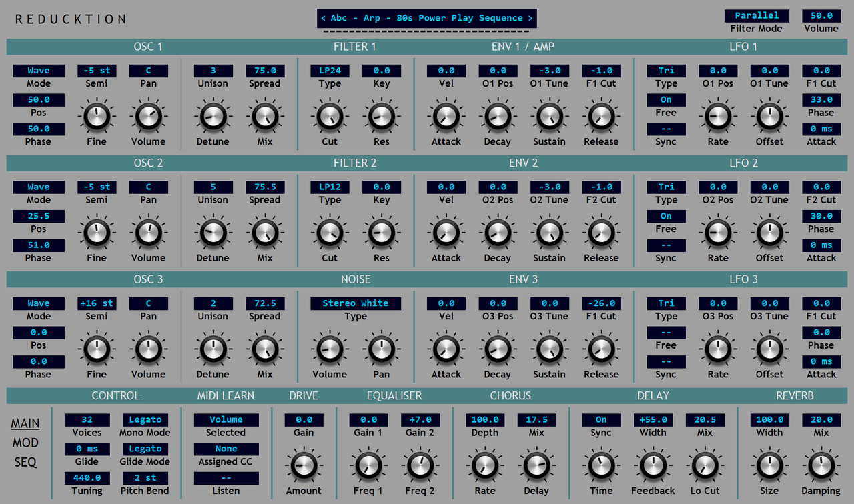854x504 pixels.
Task: Switch to the MAIN page
Action: [25, 423]
